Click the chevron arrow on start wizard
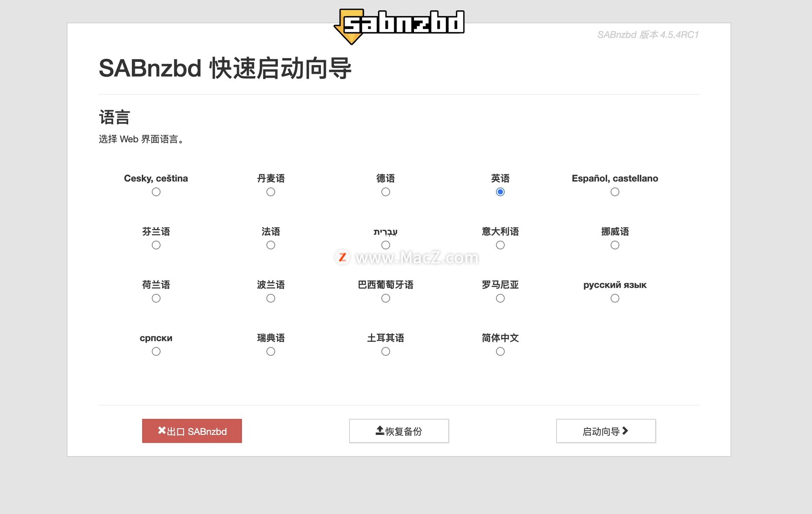 (625, 430)
